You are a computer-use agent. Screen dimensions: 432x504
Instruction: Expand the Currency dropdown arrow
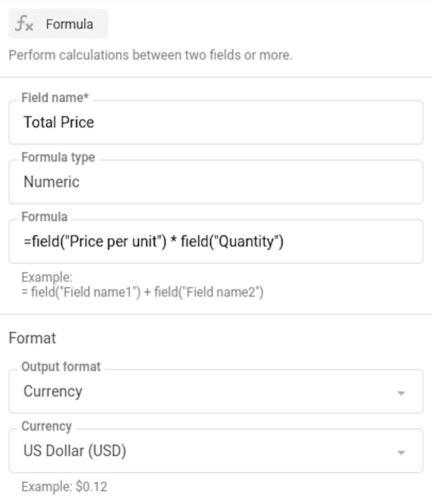pos(401,452)
